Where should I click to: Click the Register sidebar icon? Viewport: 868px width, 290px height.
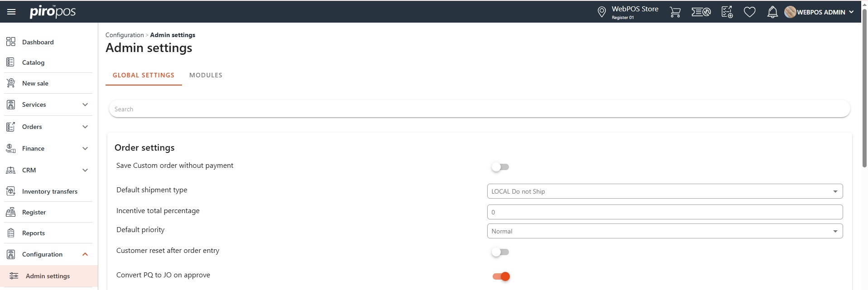click(x=11, y=212)
